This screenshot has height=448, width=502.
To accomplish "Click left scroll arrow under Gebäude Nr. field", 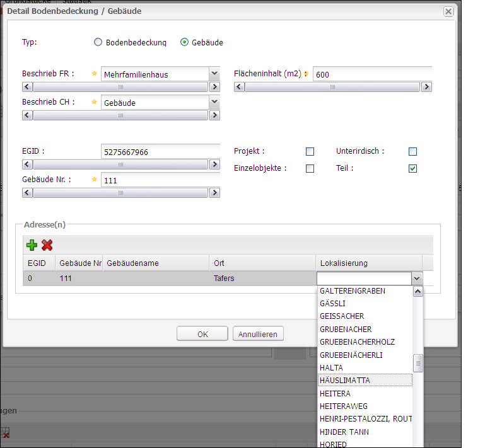I will click(27, 193).
